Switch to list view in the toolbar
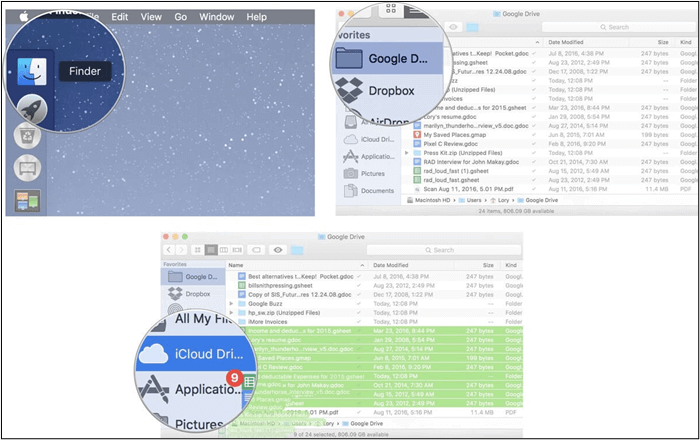Image resolution: width=700 pixels, height=440 pixels. click(x=210, y=249)
